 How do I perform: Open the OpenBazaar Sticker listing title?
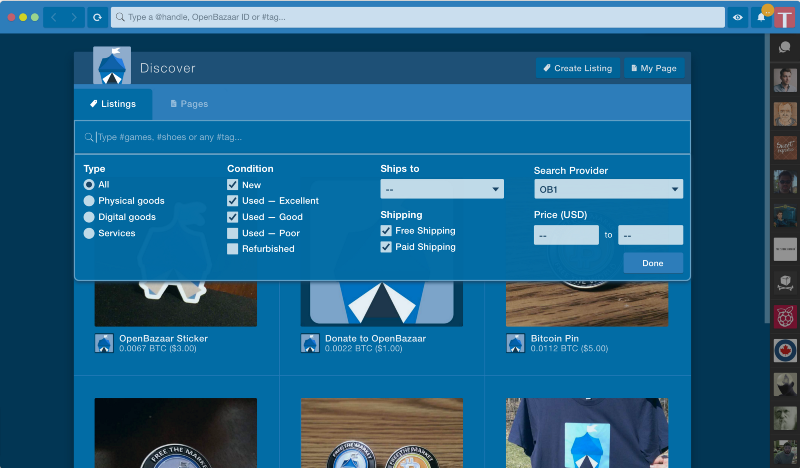pyautogui.click(x=163, y=338)
